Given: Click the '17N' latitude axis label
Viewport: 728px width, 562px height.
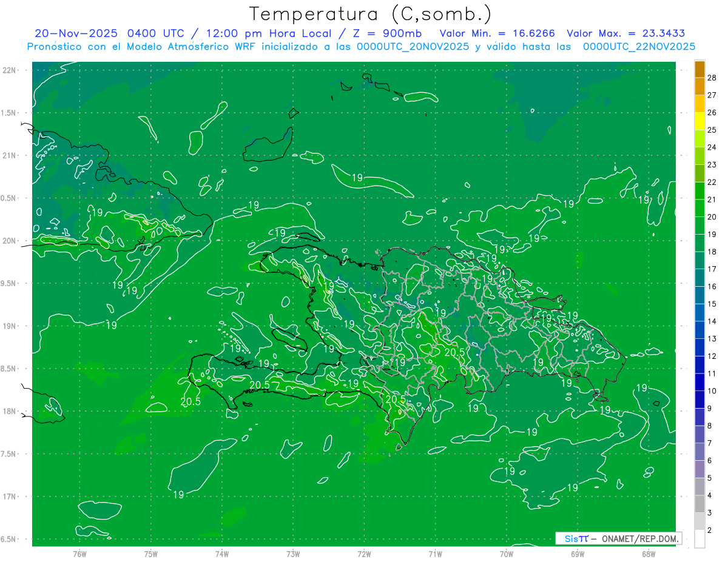Looking at the screenshot, I should [x=10, y=497].
